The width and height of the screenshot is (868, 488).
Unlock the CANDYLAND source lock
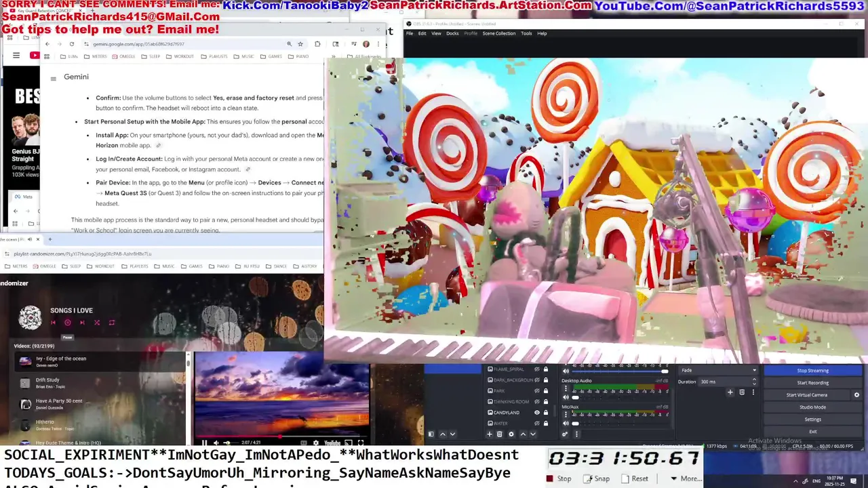(546, 413)
